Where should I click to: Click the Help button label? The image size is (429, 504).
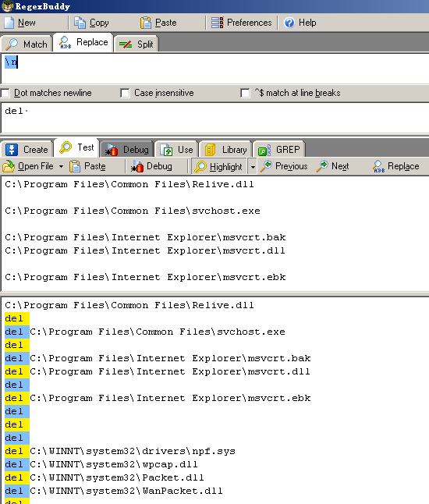pyautogui.click(x=307, y=23)
